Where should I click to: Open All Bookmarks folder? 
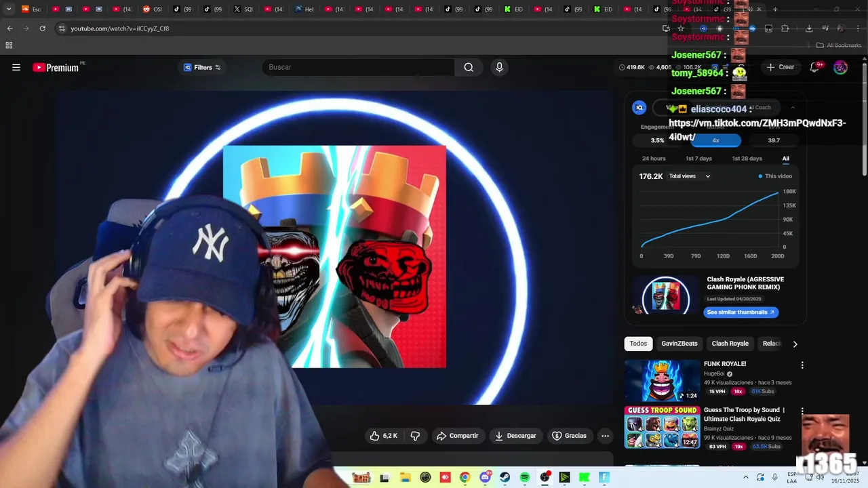click(x=838, y=45)
